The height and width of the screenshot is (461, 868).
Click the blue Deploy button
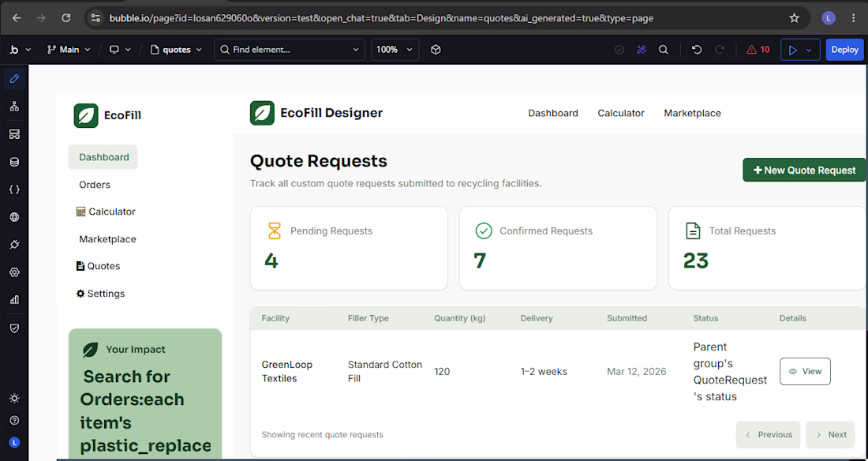pyautogui.click(x=845, y=50)
